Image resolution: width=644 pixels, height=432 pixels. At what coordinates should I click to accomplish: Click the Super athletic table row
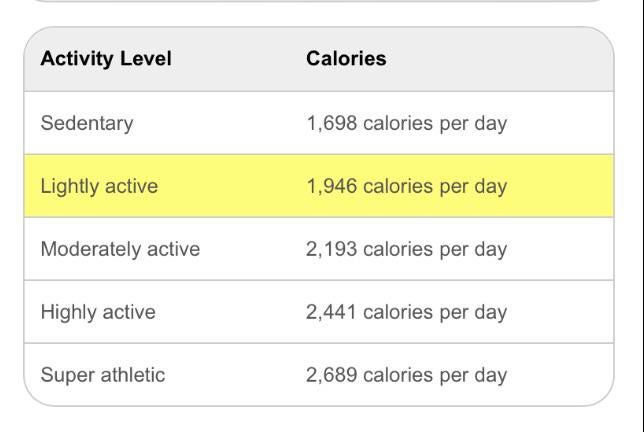pyautogui.click(x=560, y=375)
